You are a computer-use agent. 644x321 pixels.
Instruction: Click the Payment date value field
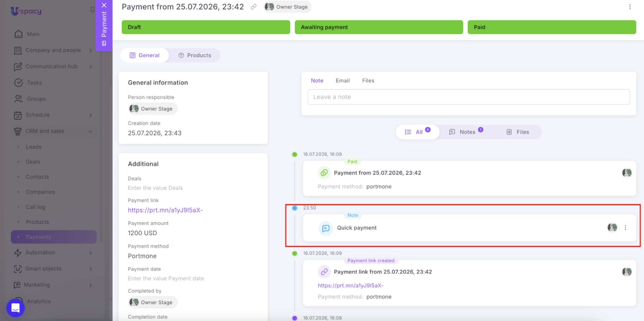[x=166, y=278]
